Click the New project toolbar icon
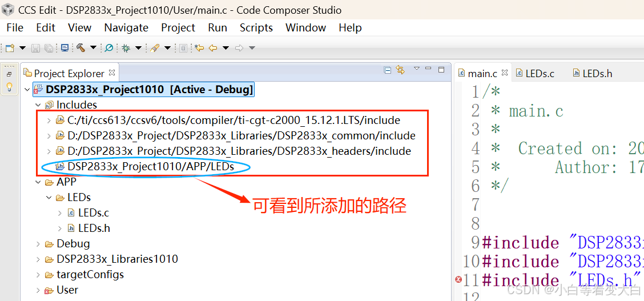 tap(10, 48)
